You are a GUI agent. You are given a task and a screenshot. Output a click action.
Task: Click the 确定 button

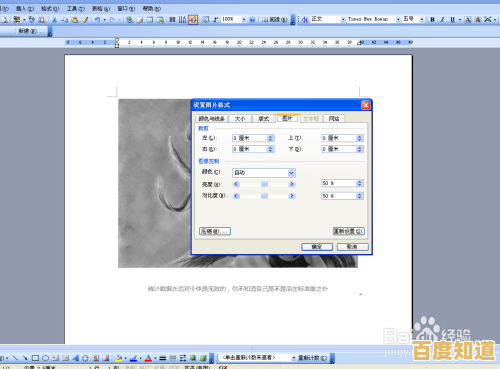click(x=317, y=247)
